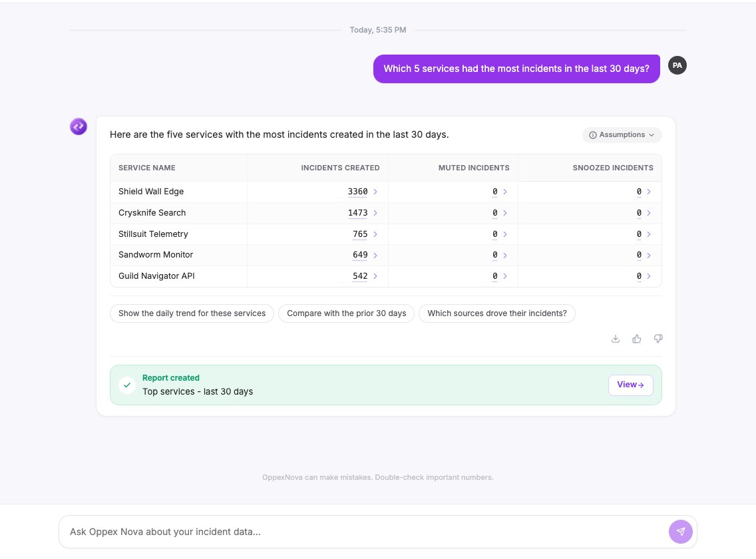This screenshot has height=559, width=756.
Task: Open Stillsuit Telemetry incidents created chevron
Action: point(375,234)
